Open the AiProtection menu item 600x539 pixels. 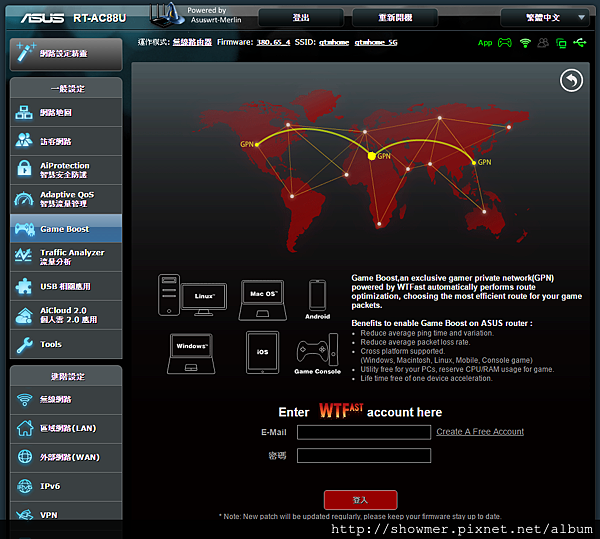[x=66, y=170]
